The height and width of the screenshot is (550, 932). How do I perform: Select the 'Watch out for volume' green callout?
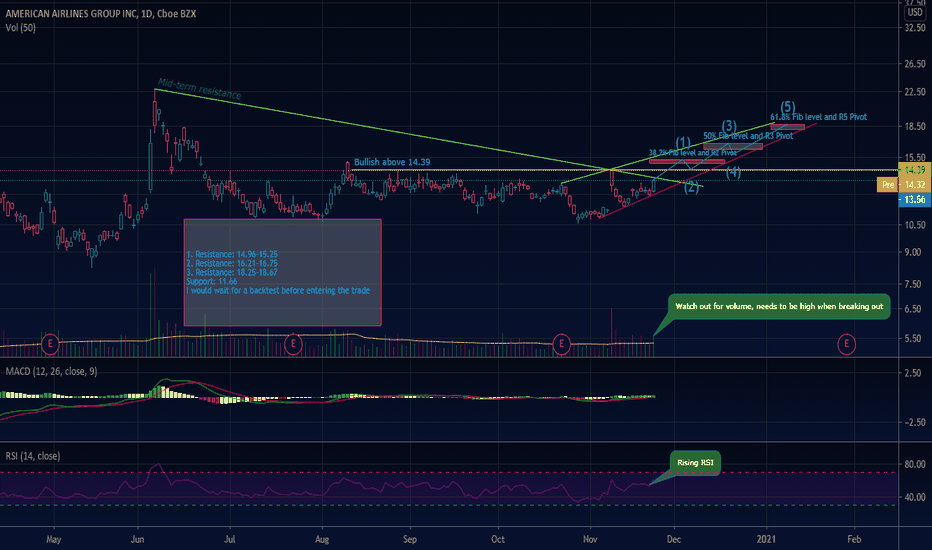click(779, 306)
